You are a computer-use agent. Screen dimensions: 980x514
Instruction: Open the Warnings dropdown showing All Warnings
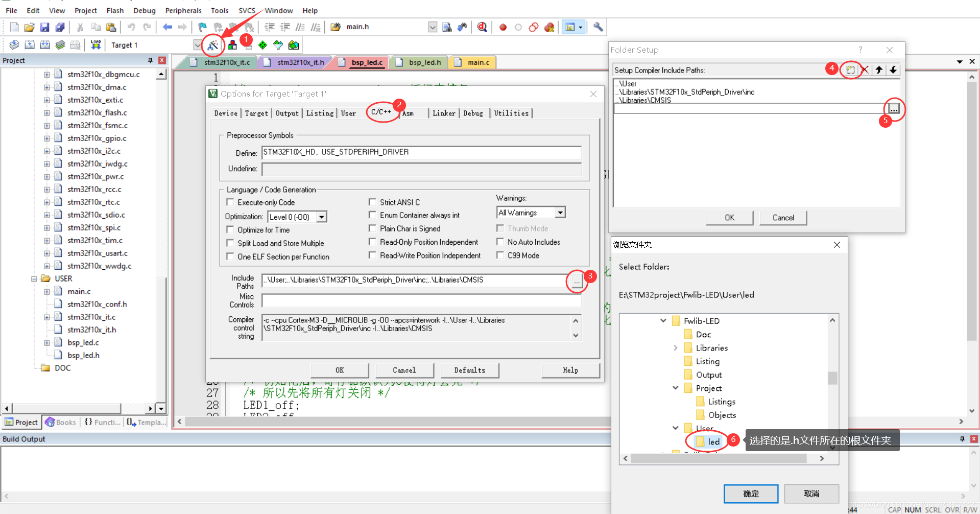pyautogui.click(x=560, y=213)
